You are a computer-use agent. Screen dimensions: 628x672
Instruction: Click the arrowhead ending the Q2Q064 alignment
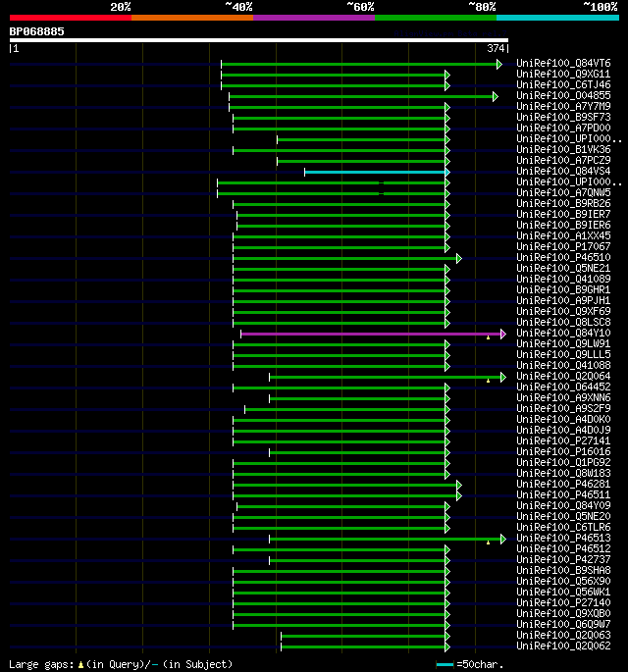coord(503,377)
